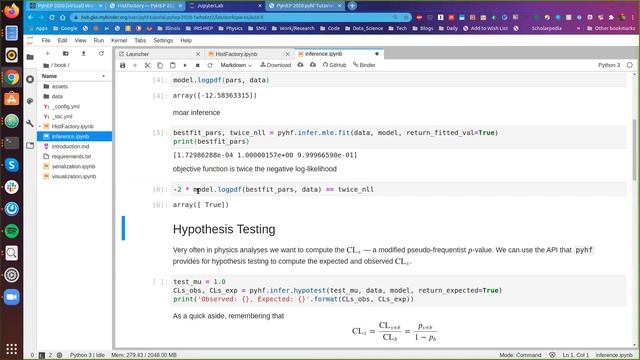Open Spotify from the Ubuntu dock

pos(11,231)
